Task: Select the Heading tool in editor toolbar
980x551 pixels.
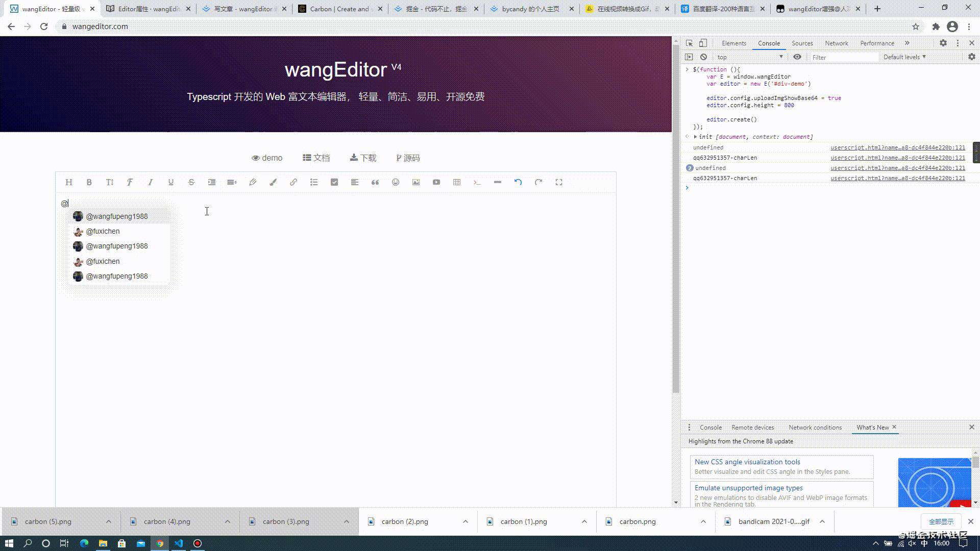Action: (x=69, y=182)
